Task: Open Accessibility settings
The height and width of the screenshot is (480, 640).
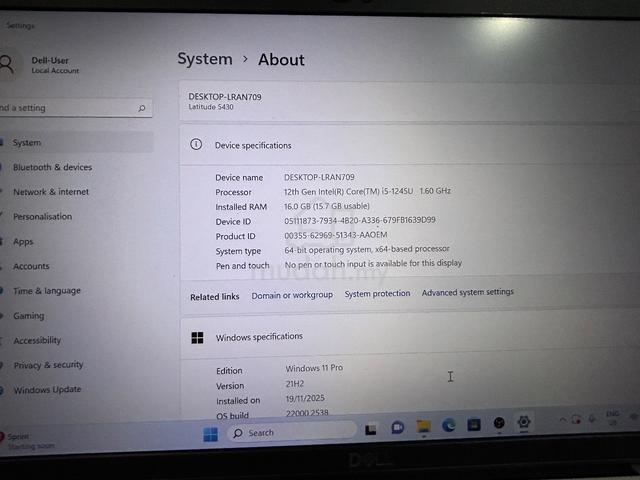Action: tap(37, 340)
